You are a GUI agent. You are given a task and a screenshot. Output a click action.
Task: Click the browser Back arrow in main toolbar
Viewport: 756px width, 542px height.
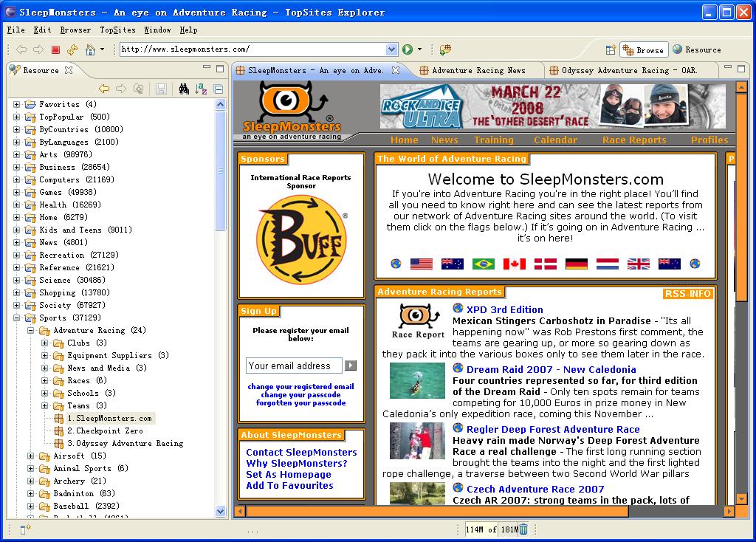(x=21, y=49)
